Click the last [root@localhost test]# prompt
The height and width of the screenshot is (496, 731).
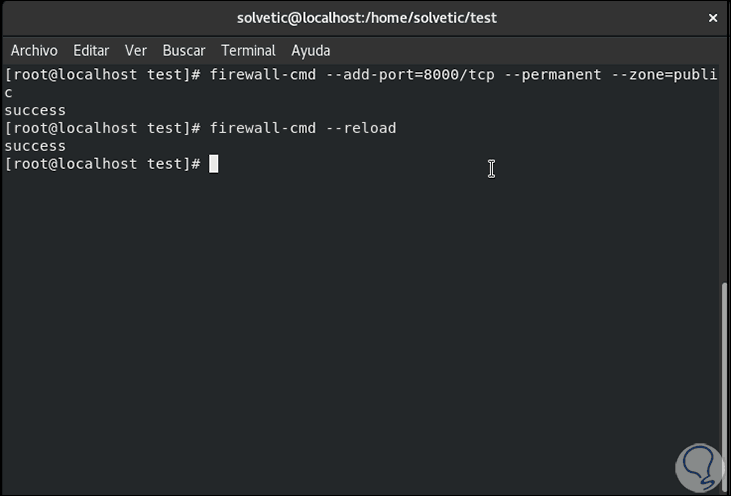pos(103,164)
